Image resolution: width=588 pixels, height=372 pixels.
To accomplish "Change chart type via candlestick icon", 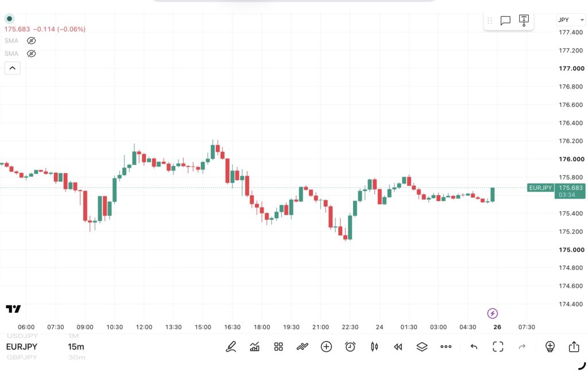I will (374, 347).
